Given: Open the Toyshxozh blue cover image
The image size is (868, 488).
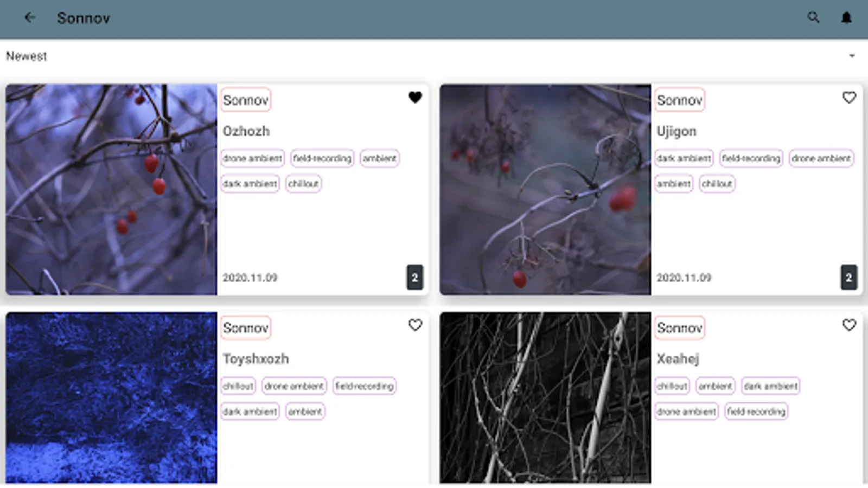Looking at the screenshot, I should pyautogui.click(x=111, y=397).
